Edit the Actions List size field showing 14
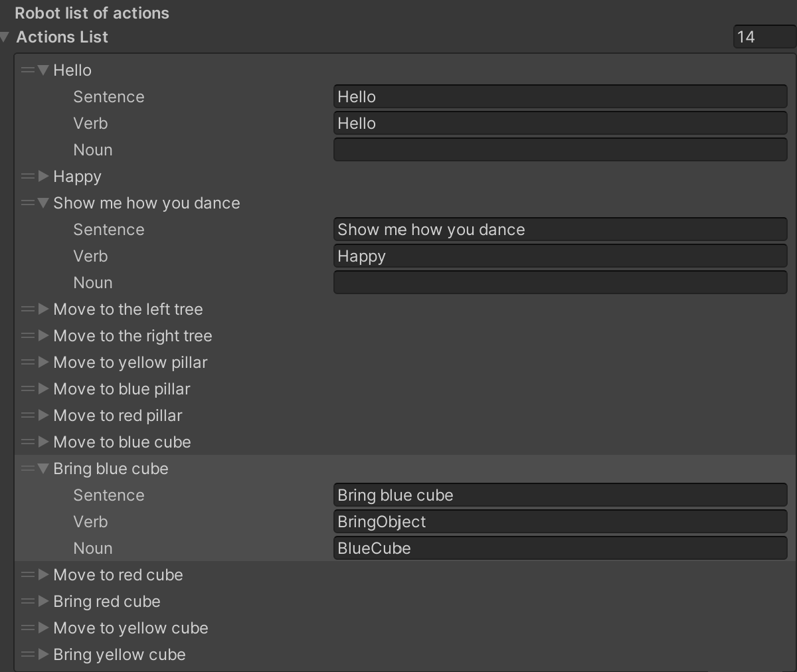 click(x=763, y=37)
